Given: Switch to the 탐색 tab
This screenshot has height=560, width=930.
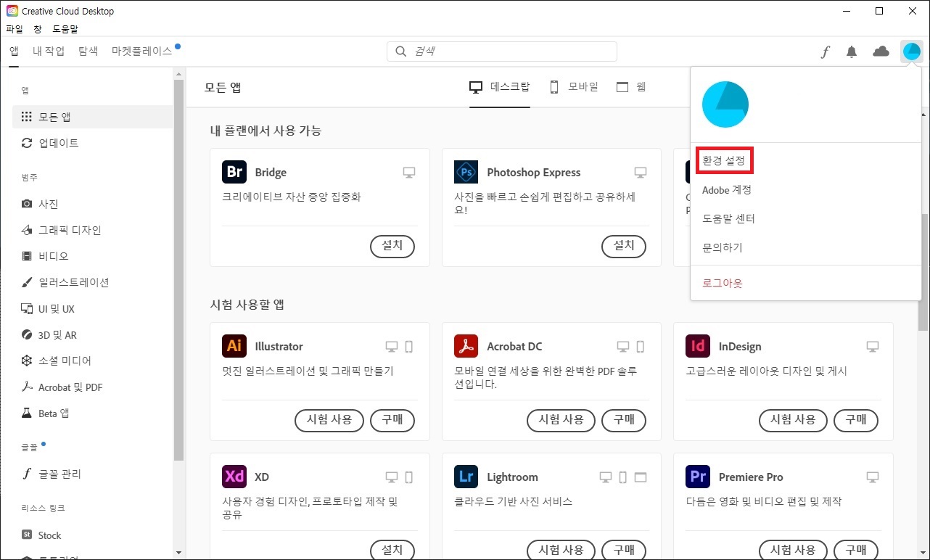Looking at the screenshot, I should (89, 51).
